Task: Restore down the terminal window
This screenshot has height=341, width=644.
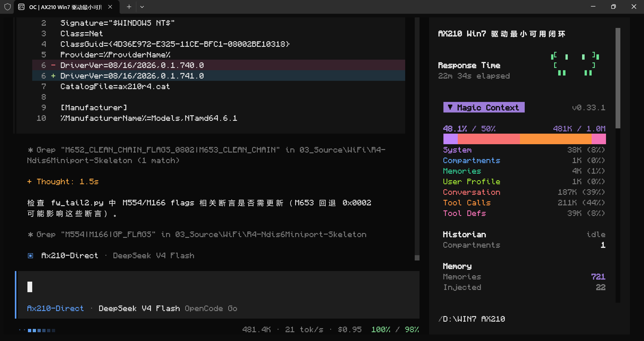Action: point(613,7)
